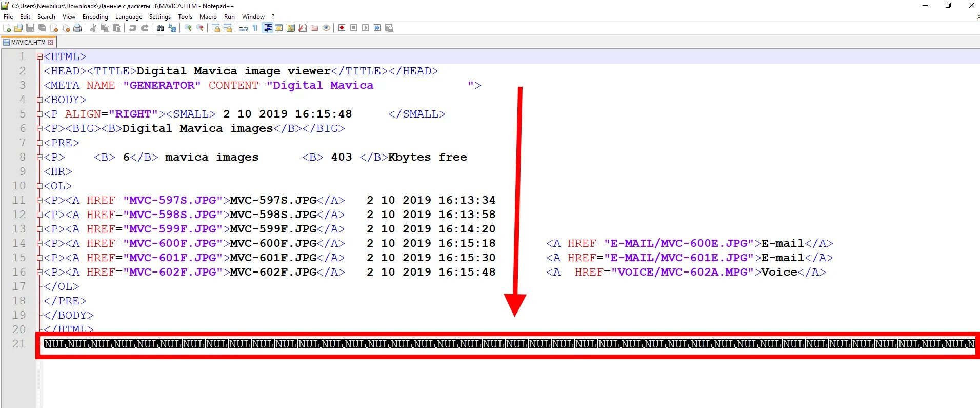Screen dimensions: 980x408
Task: Create a new document with toolbar icon
Action: tap(7, 28)
